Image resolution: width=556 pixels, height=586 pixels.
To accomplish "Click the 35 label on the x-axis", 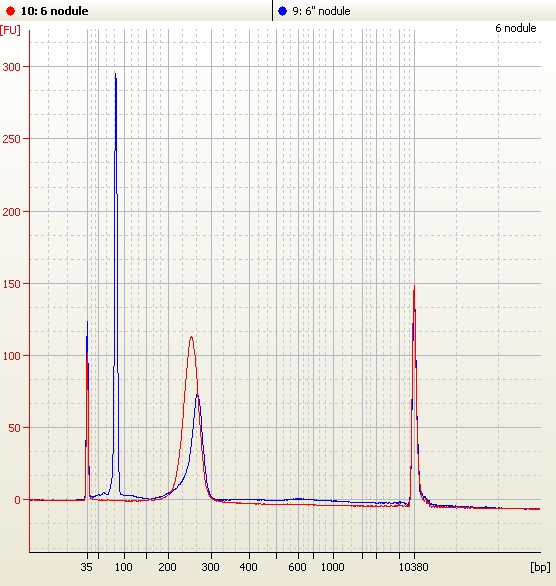I will coord(86,567).
